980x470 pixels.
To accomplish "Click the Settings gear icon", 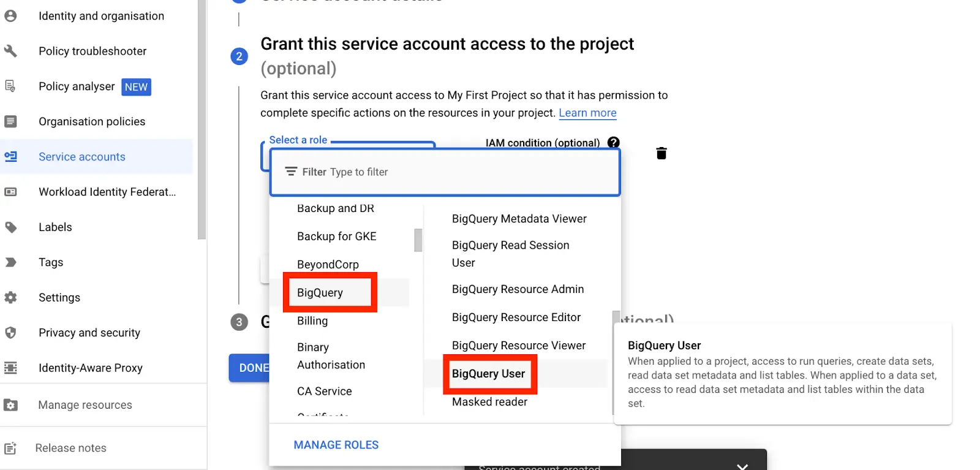I will (x=10, y=297).
